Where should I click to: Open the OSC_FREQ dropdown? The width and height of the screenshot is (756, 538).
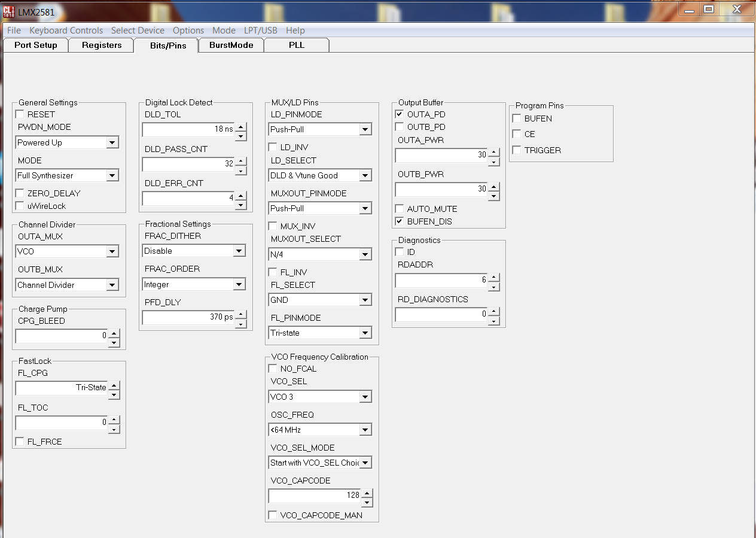coord(365,430)
